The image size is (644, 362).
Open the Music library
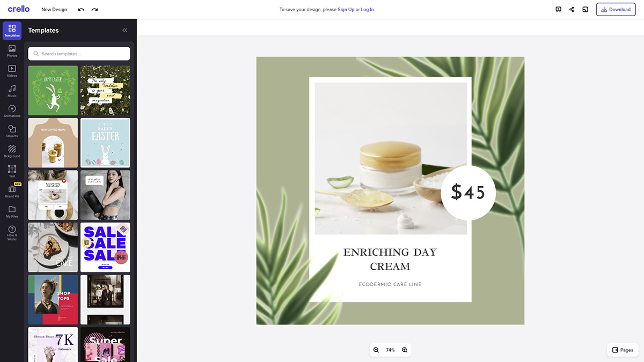12,91
